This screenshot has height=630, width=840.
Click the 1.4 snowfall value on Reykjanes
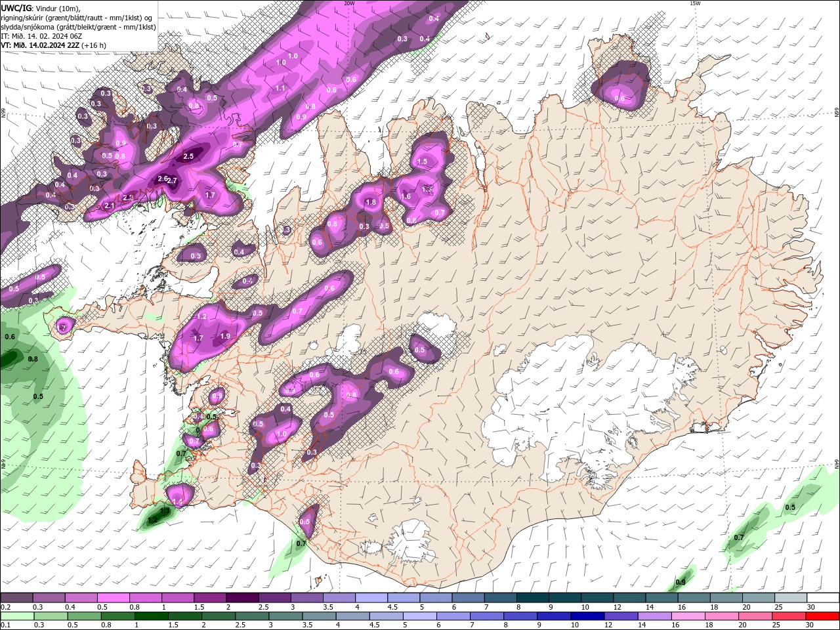point(177,501)
